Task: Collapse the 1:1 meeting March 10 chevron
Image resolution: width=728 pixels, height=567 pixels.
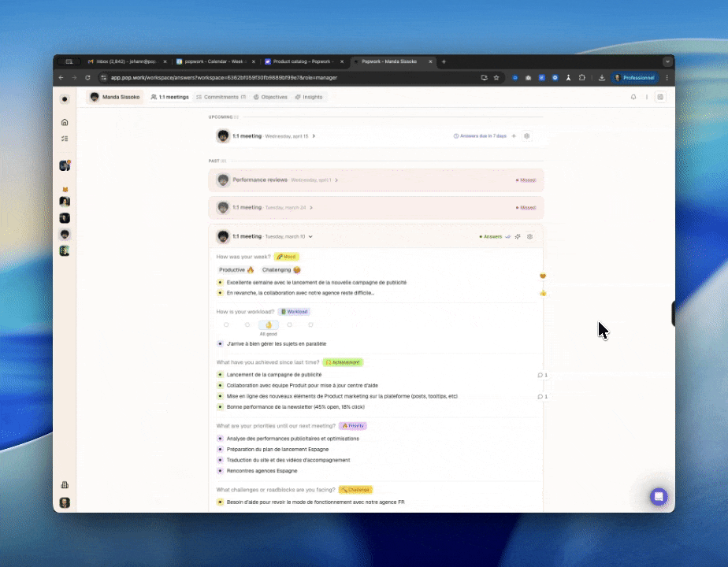Action: pos(310,236)
